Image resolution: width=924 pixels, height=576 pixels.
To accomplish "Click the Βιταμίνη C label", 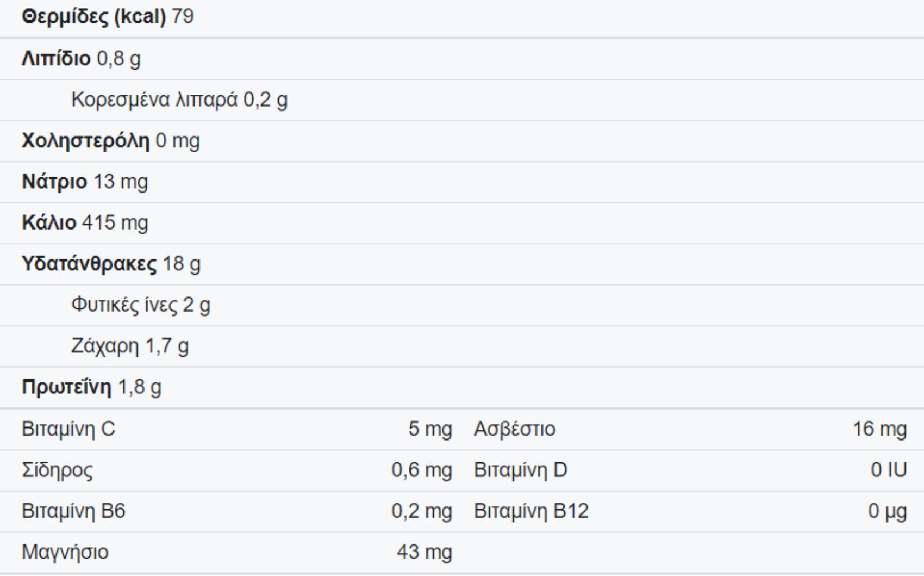I will [x=68, y=430].
